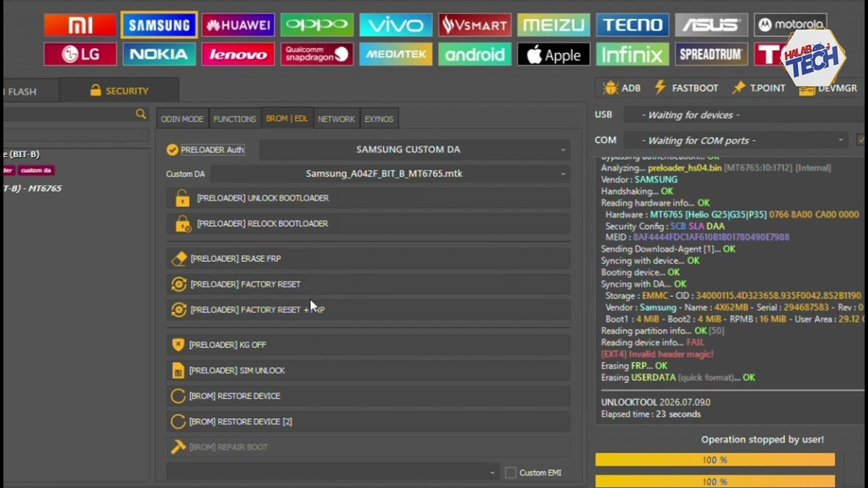868x488 pixels.
Task: Click the 'preloader_hs04.bin' log entry
Action: [684, 168]
